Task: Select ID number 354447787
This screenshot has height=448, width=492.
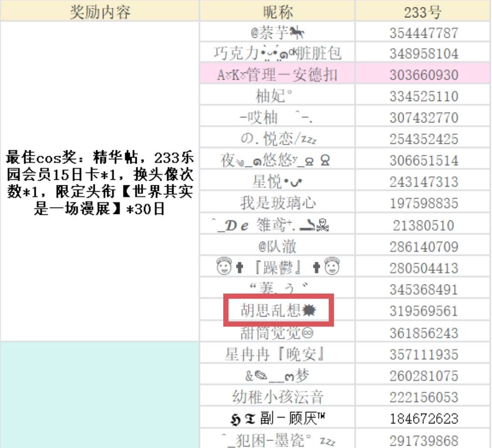Action: pos(423,33)
